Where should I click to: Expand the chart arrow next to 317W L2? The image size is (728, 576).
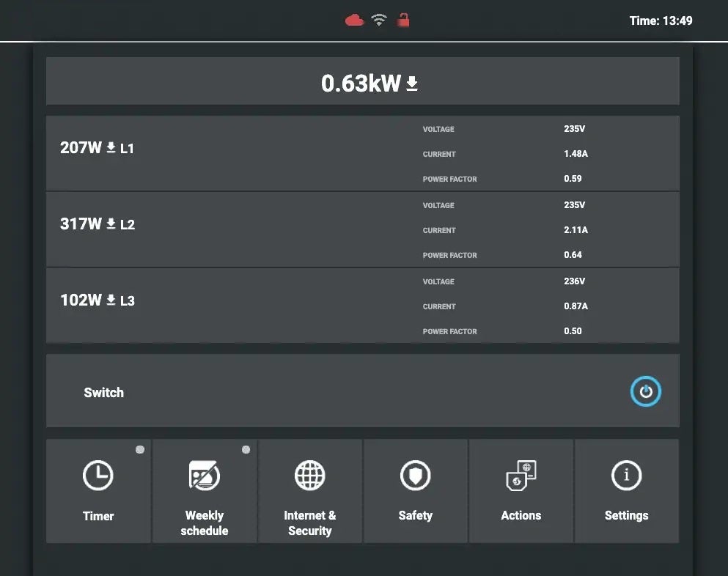(111, 224)
